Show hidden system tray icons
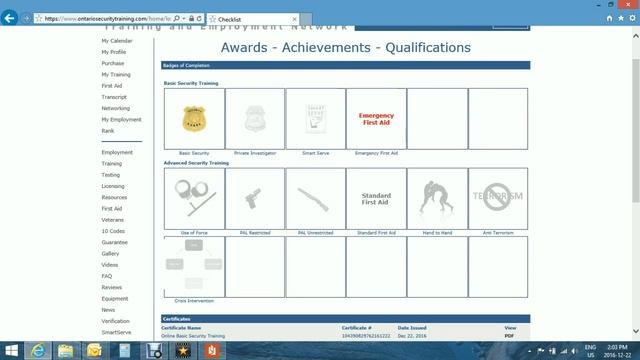 click(x=529, y=351)
